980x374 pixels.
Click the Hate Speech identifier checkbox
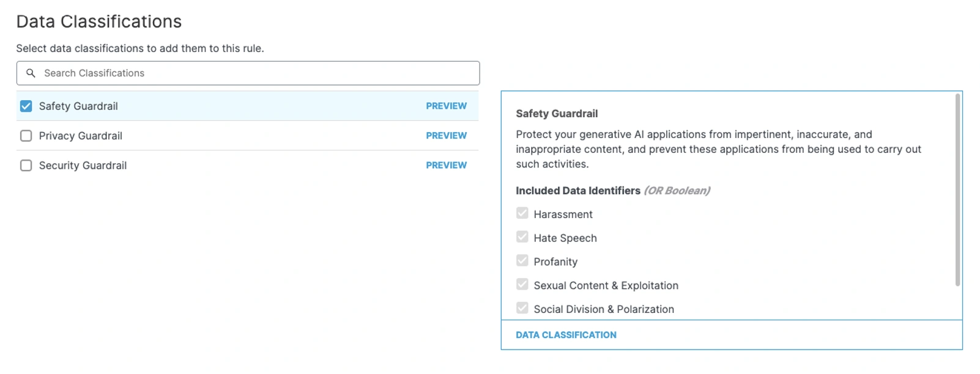pos(522,237)
